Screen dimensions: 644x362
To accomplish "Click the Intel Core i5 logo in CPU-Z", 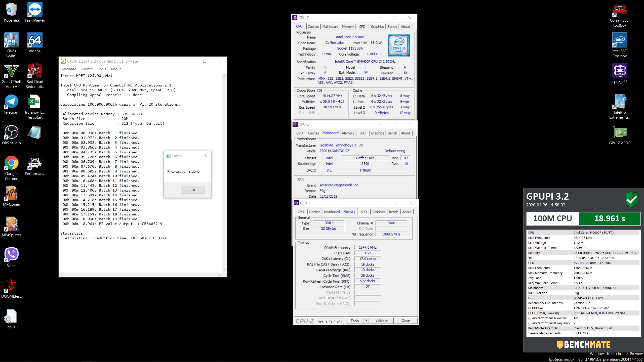I will click(x=399, y=45).
